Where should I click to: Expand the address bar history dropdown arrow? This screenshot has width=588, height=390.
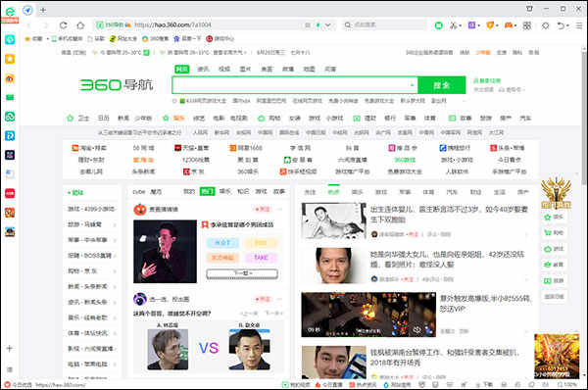(x=327, y=25)
